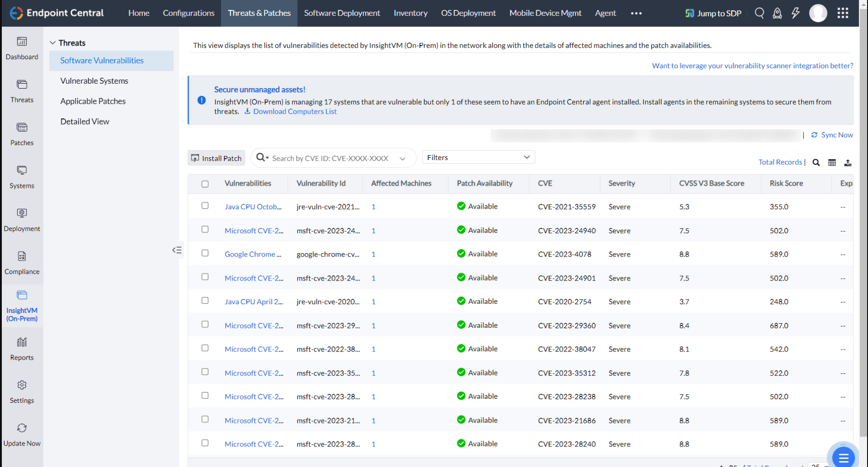Select all vulnerabilities via header checkbox

(205, 184)
